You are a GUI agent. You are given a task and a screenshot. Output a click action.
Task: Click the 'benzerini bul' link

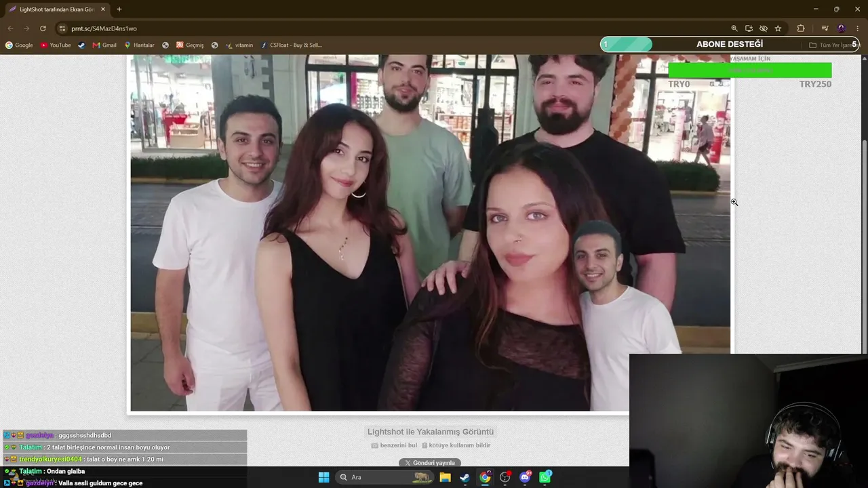click(394, 445)
